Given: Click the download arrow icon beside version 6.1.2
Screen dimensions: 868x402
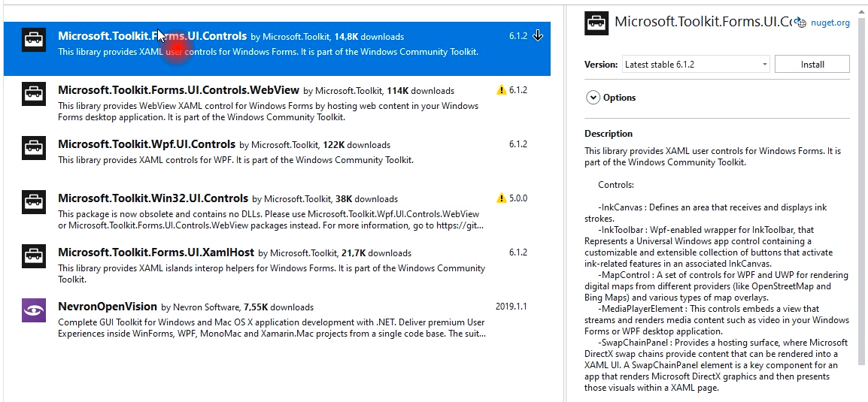Looking at the screenshot, I should point(538,36).
